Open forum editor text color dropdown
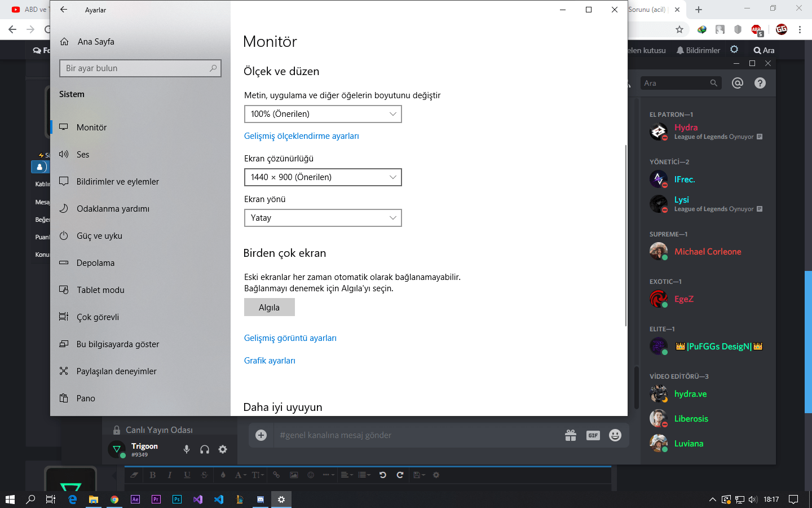The image size is (812, 508). pos(241,475)
